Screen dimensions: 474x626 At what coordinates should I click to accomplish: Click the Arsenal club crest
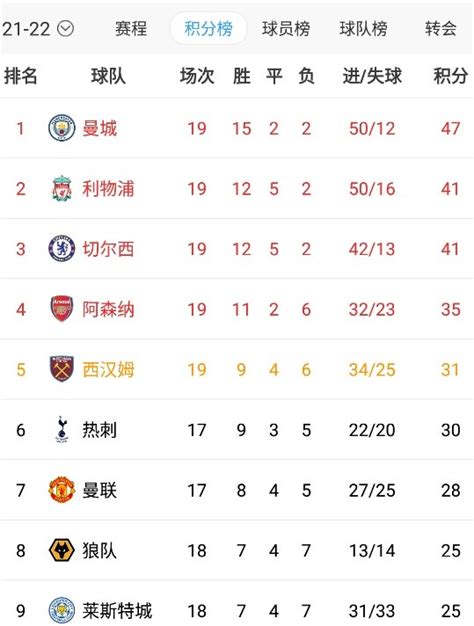point(61,309)
